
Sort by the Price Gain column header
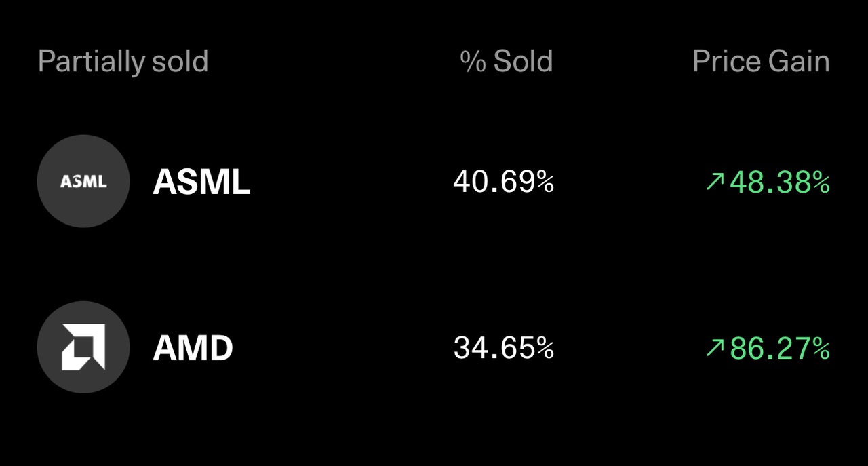[761, 62]
